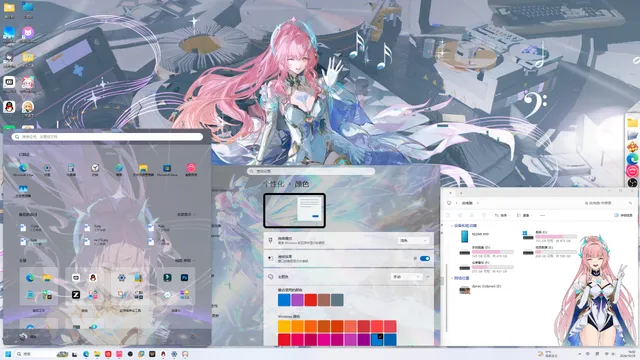Image resolution: width=640 pixels, height=360 pixels.
Task: Click the File Explorer search field
Action: (x=608, y=203)
